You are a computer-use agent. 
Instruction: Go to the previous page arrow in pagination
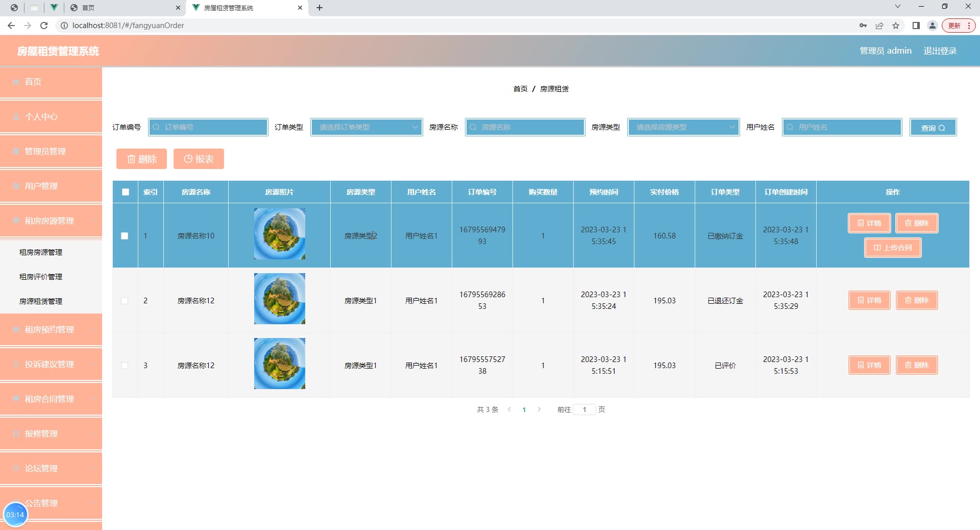(x=509, y=409)
